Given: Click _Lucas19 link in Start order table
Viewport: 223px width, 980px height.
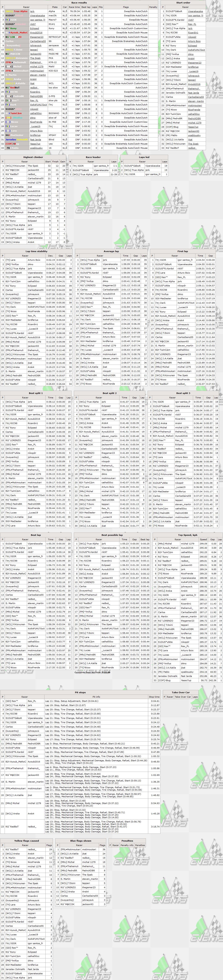Looking at the screenshot, I should pos(193,71).
